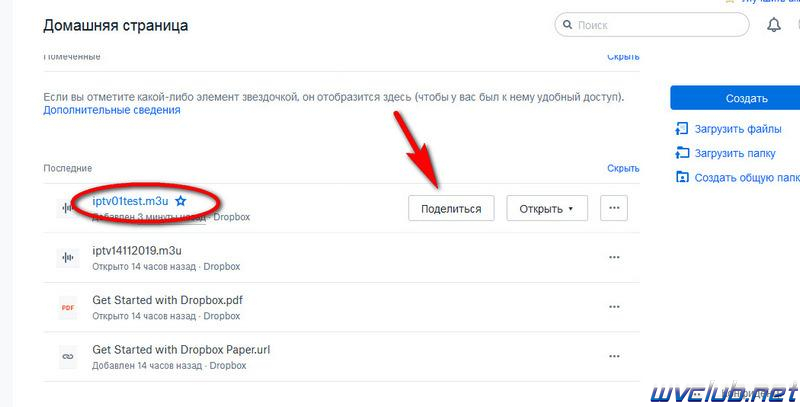Open the iptv01test.m3u file link
Viewport: 800px width, 407px height.
[x=130, y=201]
